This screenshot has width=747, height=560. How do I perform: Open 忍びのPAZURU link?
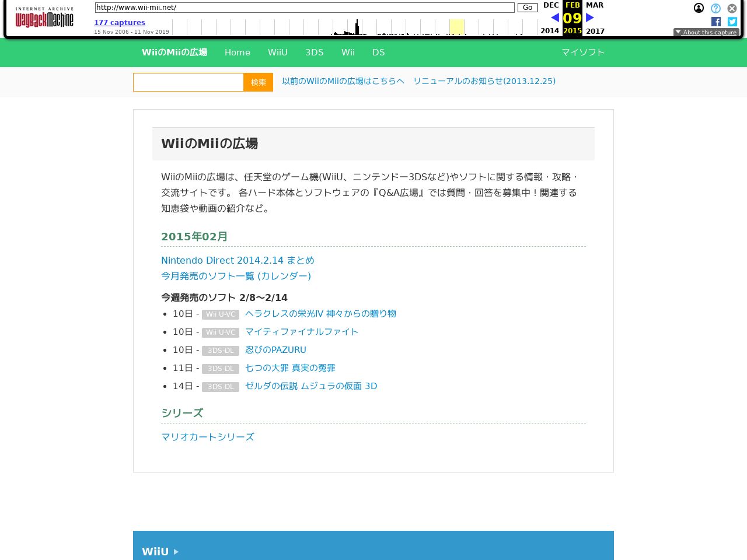(275, 350)
